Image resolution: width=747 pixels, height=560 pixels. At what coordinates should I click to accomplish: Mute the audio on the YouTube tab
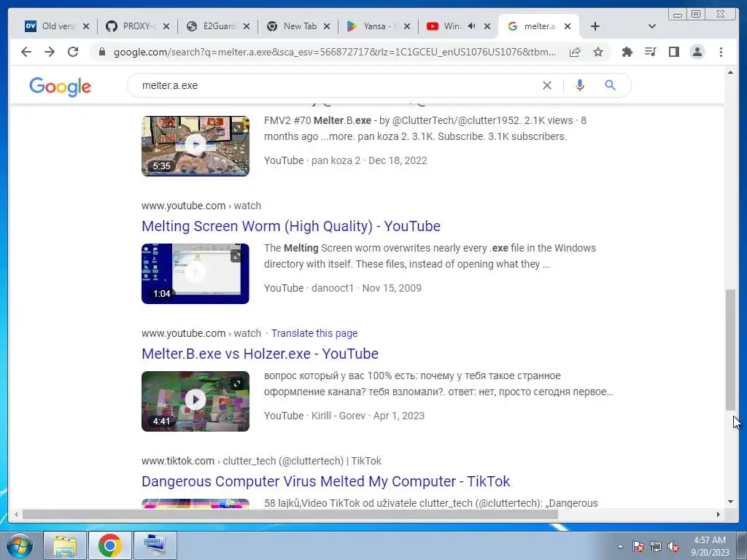coord(472,26)
